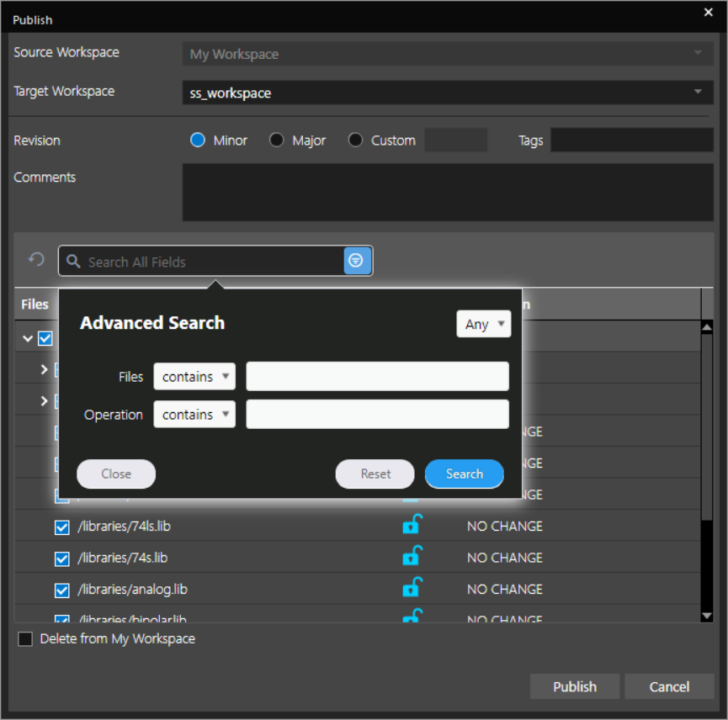
Task: Select the Minor revision radio button
Action: (x=198, y=140)
